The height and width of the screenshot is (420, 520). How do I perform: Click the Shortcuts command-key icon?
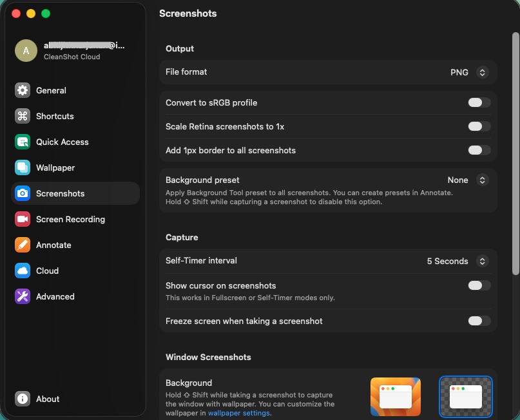[23, 116]
